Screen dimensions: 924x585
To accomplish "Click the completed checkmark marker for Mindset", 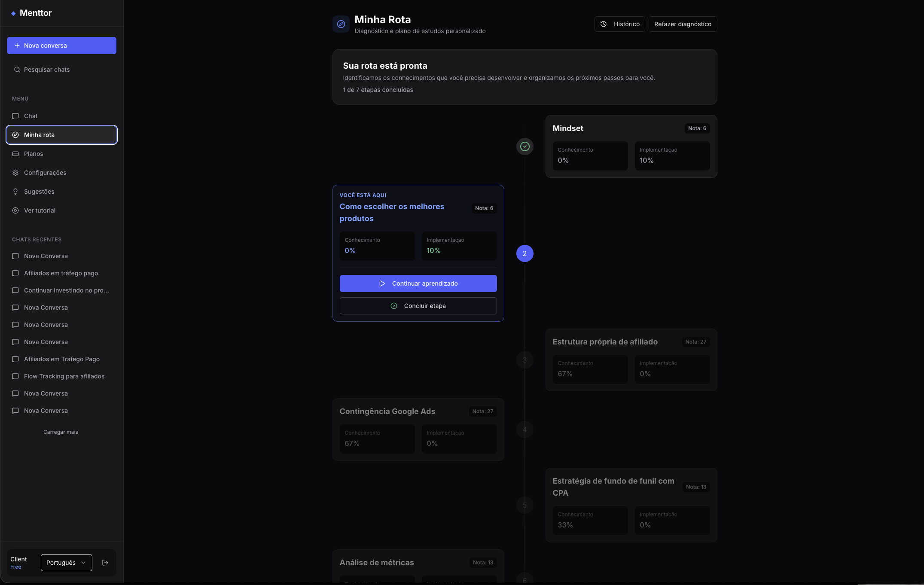I will [525, 146].
